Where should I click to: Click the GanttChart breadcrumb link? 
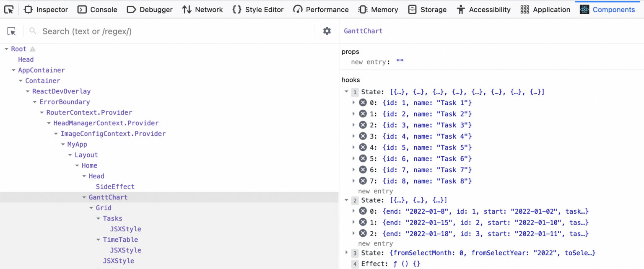[363, 31]
